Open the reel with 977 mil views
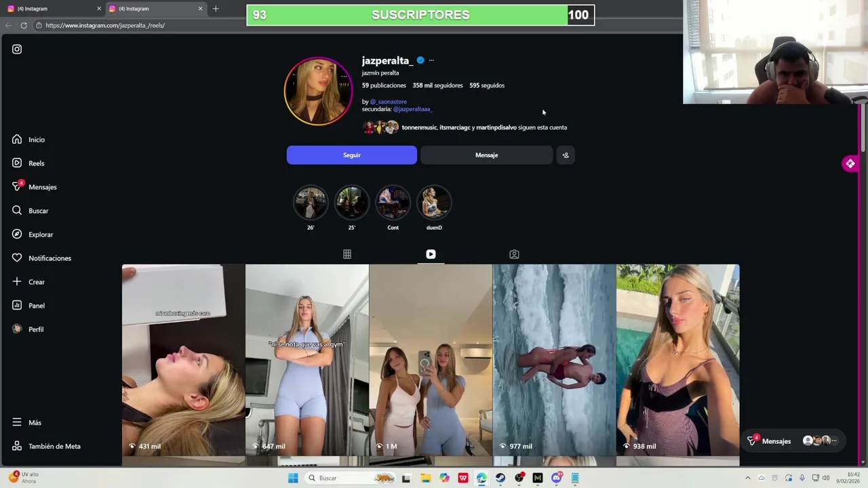The width and height of the screenshot is (868, 488). point(554,360)
